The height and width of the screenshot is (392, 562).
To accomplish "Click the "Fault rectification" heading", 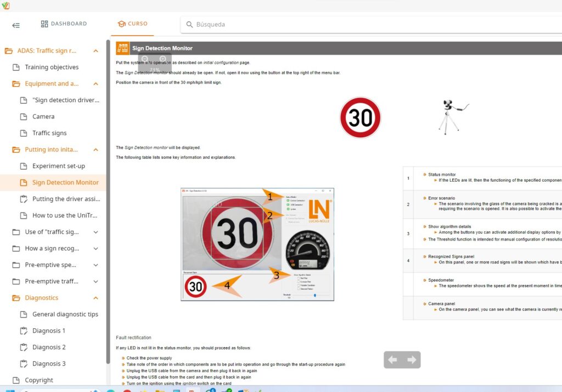I will (x=133, y=338).
